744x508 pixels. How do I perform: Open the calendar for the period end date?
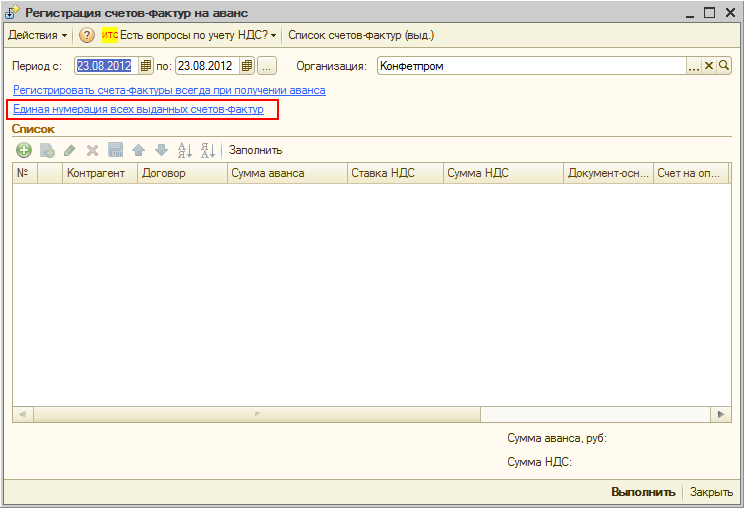(247, 66)
